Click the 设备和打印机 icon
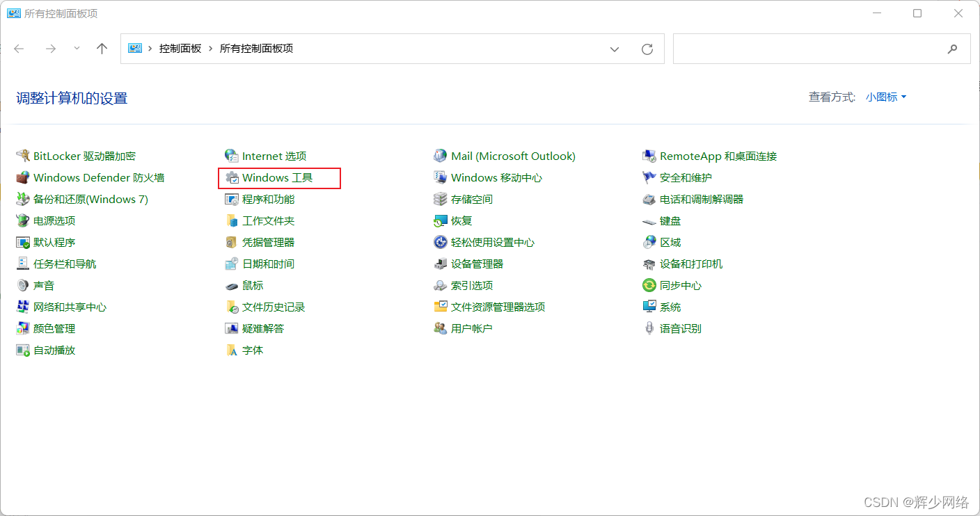The image size is (980, 516). (649, 264)
